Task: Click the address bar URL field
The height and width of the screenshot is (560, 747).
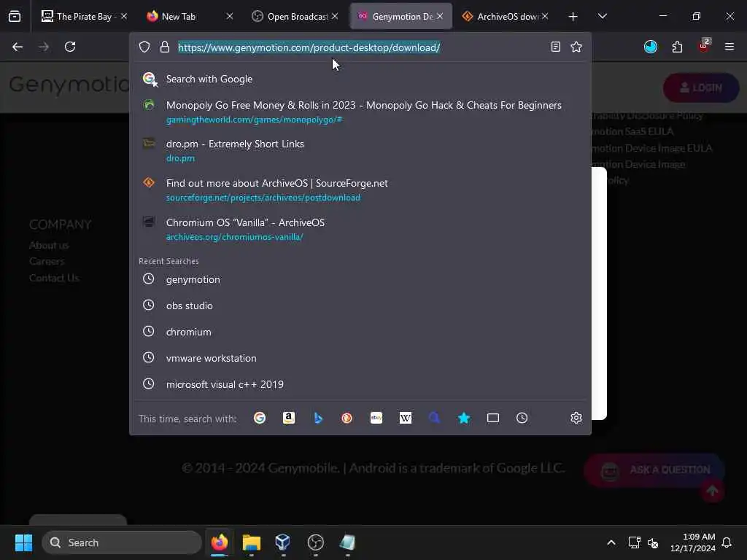Action: pos(360,47)
